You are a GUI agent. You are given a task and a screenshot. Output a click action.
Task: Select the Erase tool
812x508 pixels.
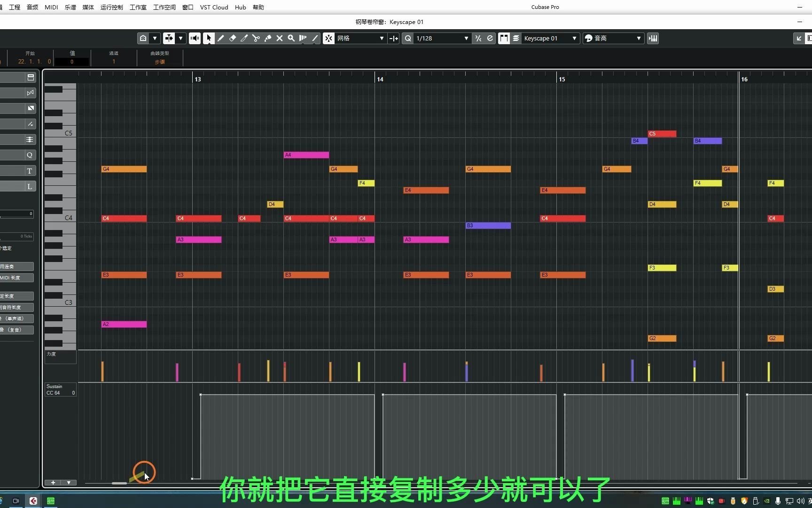pos(232,38)
